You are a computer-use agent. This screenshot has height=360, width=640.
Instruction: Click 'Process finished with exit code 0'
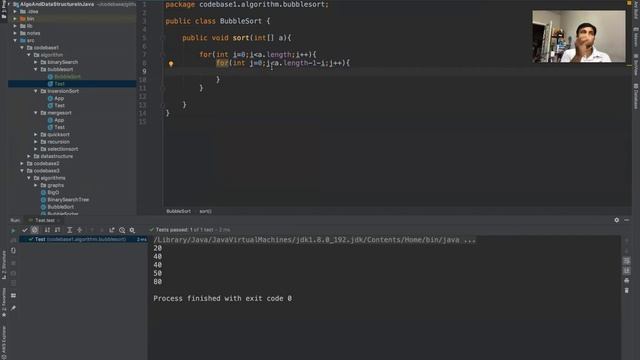click(222, 298)
